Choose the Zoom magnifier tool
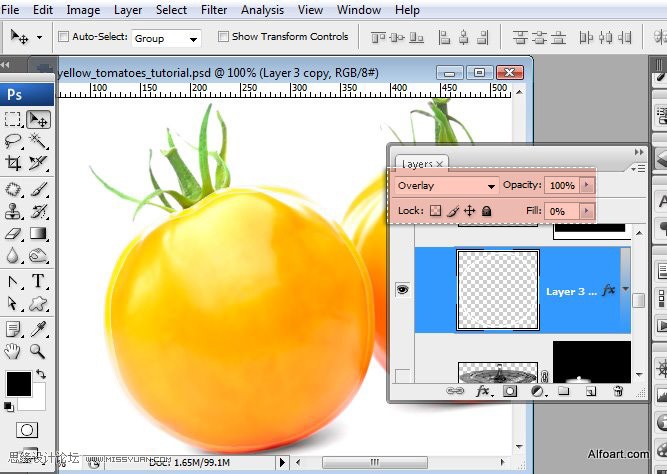Screen dimensions: 667x474 point(37,351)
